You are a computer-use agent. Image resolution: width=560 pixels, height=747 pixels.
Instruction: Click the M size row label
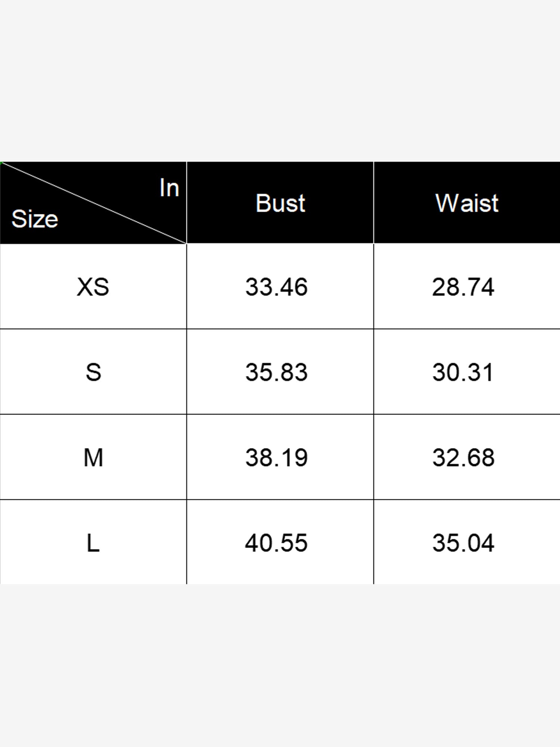pos(93,457)
